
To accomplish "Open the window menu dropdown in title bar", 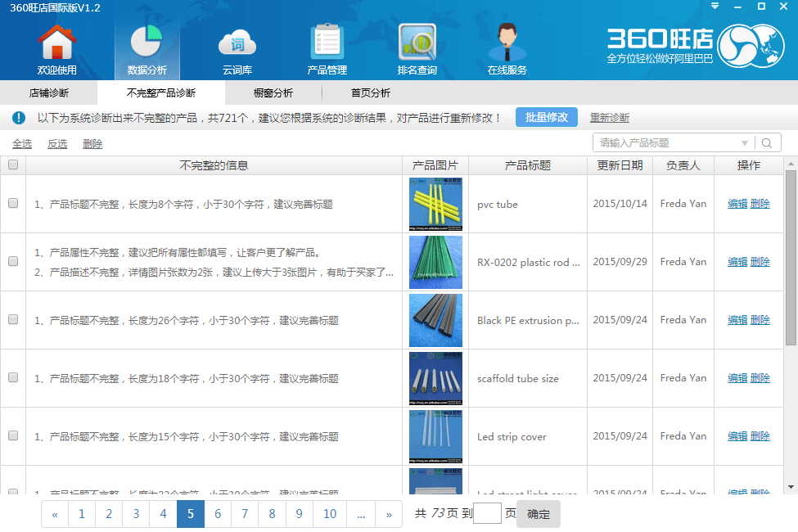I will point(715,7).
